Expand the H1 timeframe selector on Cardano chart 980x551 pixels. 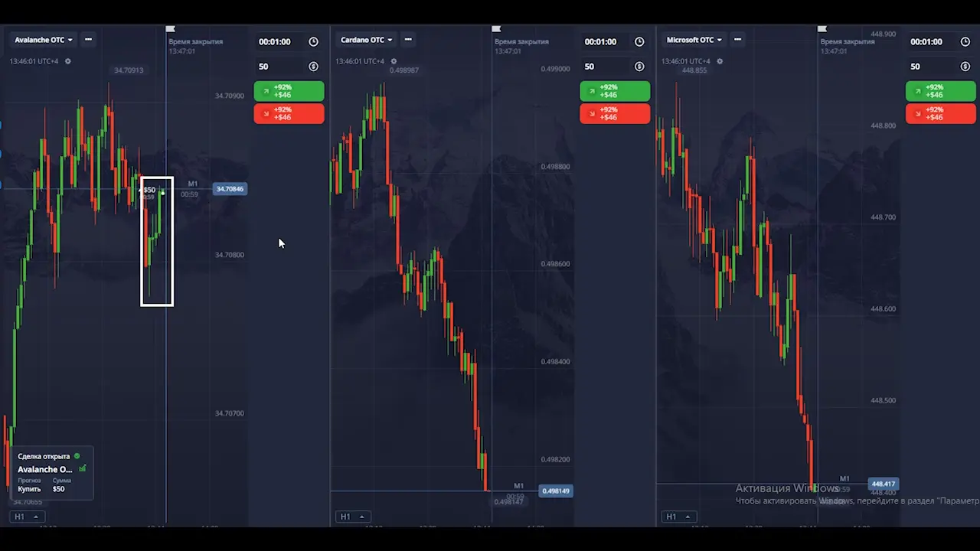coord(351,517)
